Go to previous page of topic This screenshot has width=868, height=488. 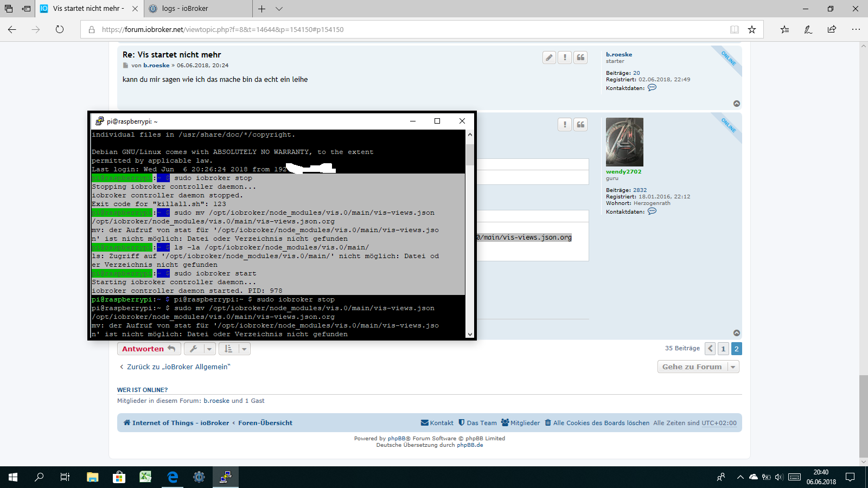tap(710, 349)
